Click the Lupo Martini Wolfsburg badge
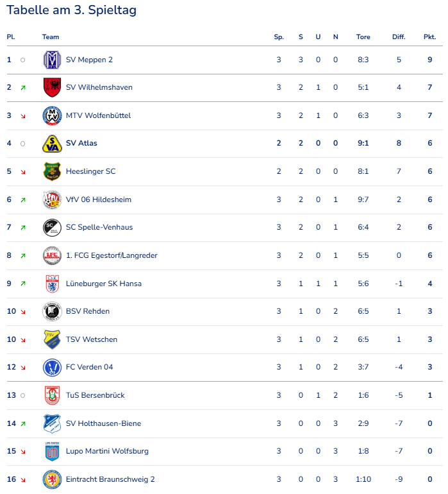The image size is (448, 494). click(52, 452)
